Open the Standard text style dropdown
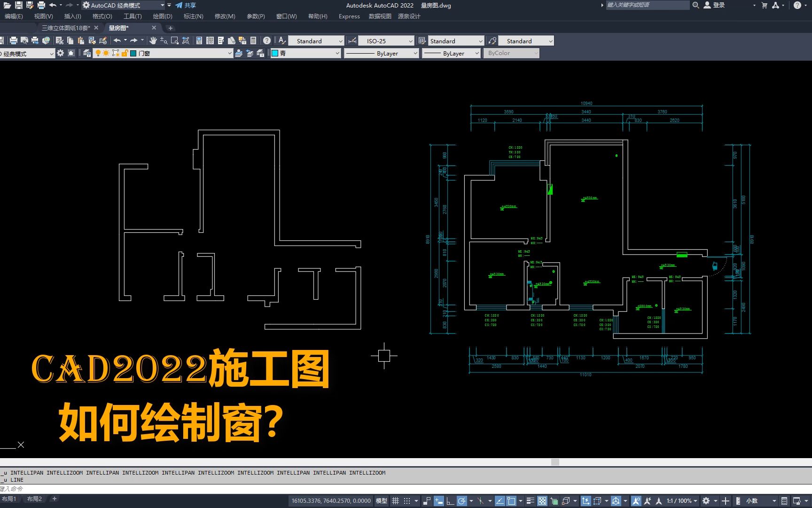Image resolution: width=812 pixels, height=508 pixels. pyautogui.click(x=341, y=41)
